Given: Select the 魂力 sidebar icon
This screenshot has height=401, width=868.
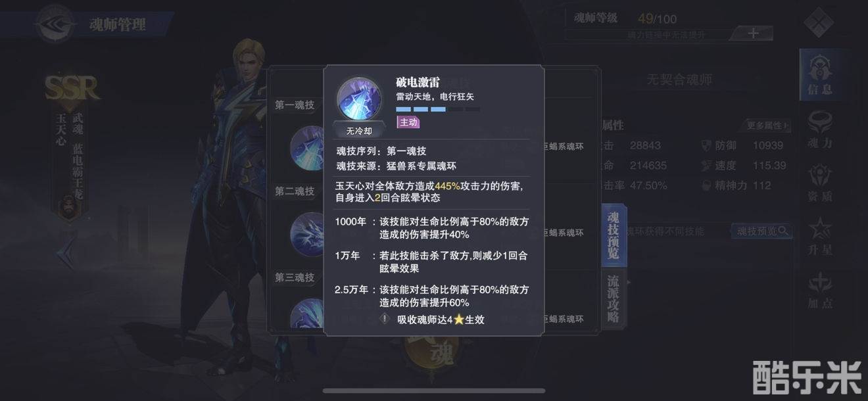Looking at the screenshot, I should 819,131.
